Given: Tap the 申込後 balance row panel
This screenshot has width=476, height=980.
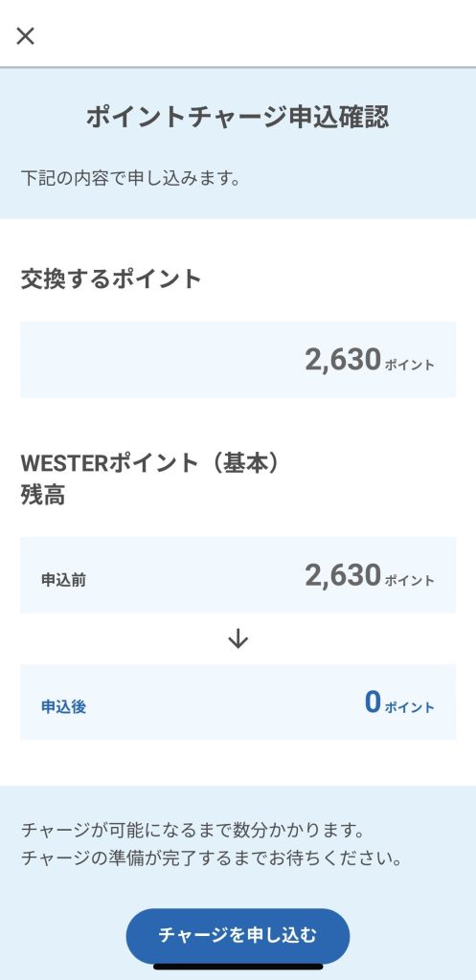Looking at the screenshot, I should pos(238,702).
